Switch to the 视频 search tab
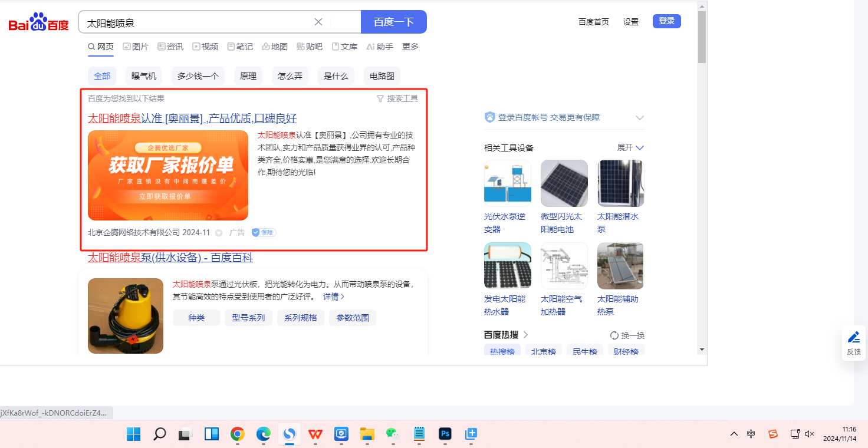The width and height of the screenshot is (868, 448). [205, 47]
